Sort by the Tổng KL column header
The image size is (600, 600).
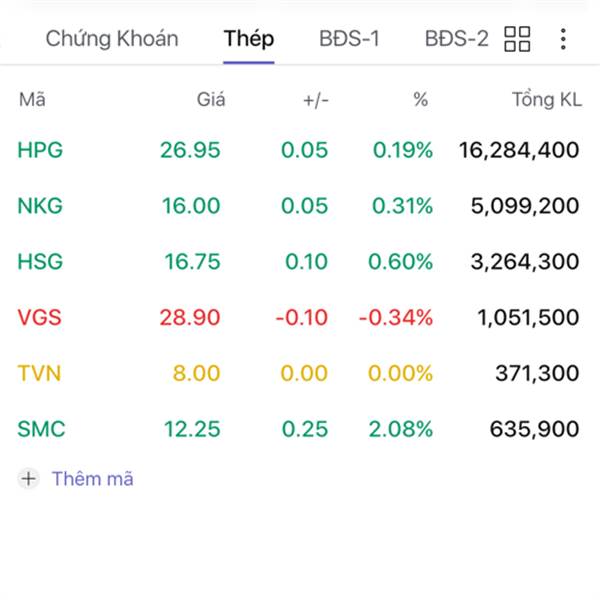click(x=545, y=99)
